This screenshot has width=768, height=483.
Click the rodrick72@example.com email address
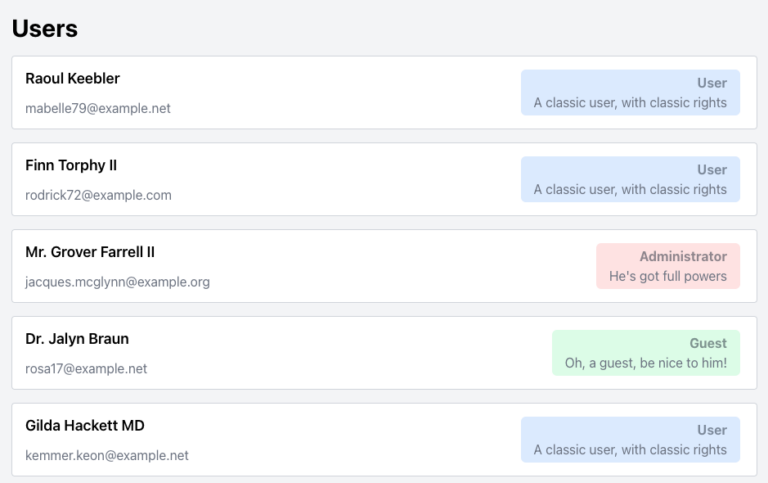click(x=98, y=195)
